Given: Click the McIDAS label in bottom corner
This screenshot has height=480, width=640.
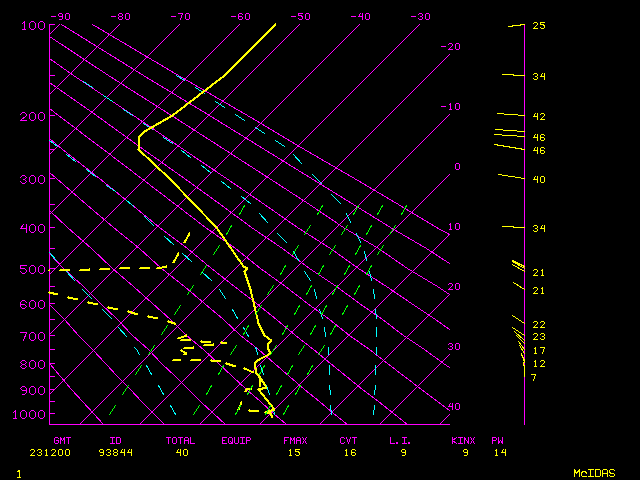Looking at the screenshot, I should (x=593, y=472).
